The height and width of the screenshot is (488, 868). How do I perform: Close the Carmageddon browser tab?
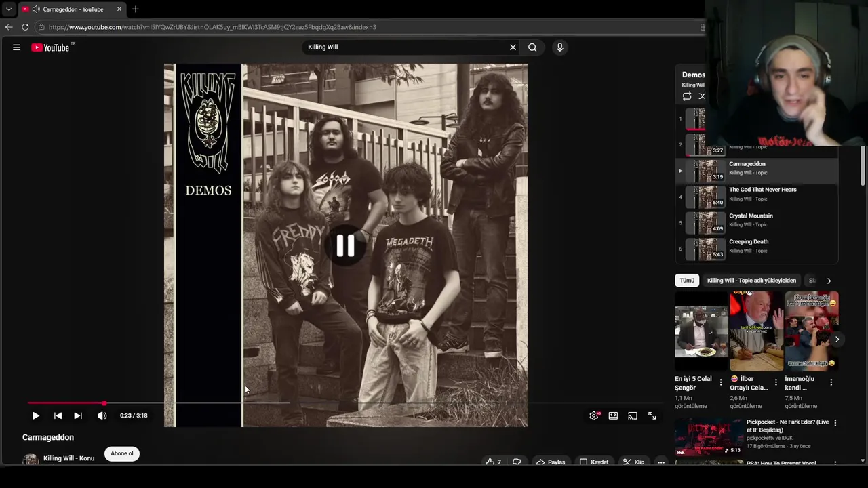pos(119,9)
